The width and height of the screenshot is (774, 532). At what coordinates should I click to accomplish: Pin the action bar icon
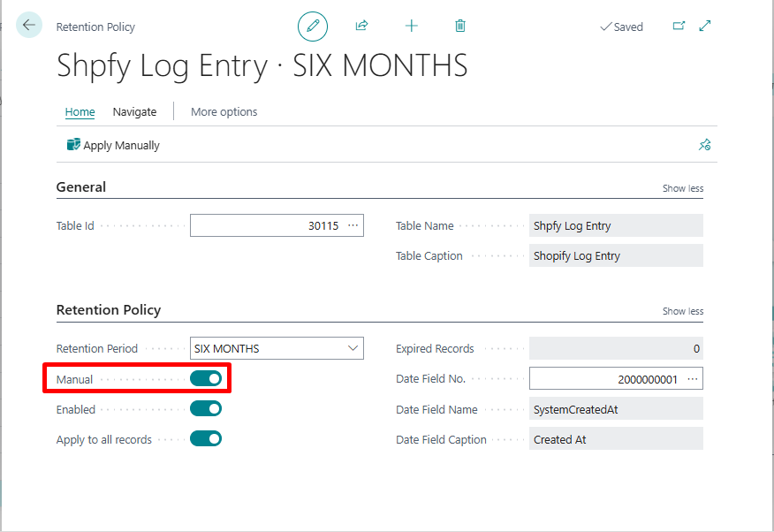[x=704, y=145]
